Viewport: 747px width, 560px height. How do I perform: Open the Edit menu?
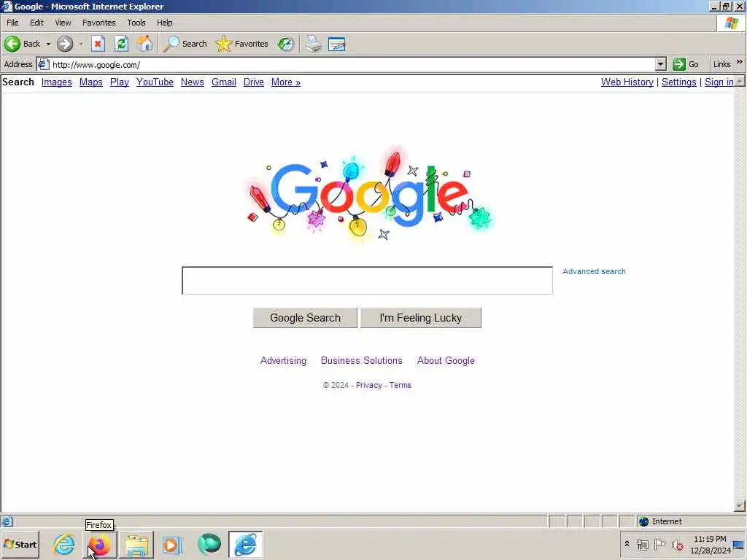(x=36, y=23)
